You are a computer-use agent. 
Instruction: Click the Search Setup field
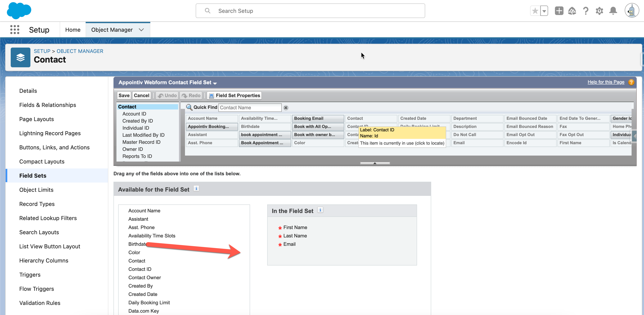point(310,11)
